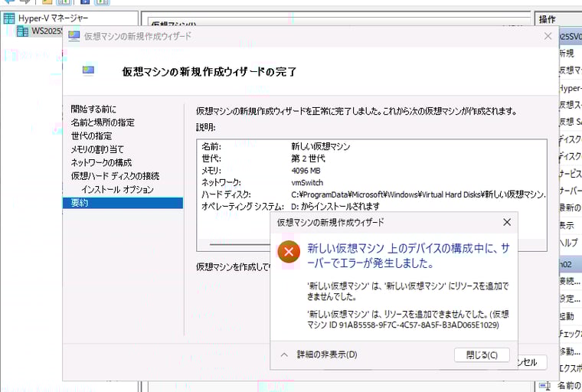Click the summary box horizontal scrollbar

point(240,245)
